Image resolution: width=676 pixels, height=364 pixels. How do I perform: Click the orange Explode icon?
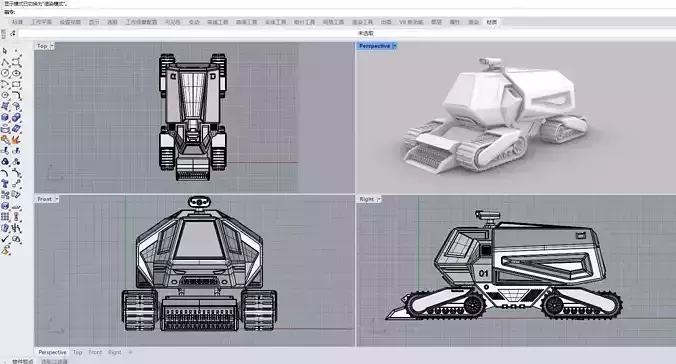click(16, 139)
